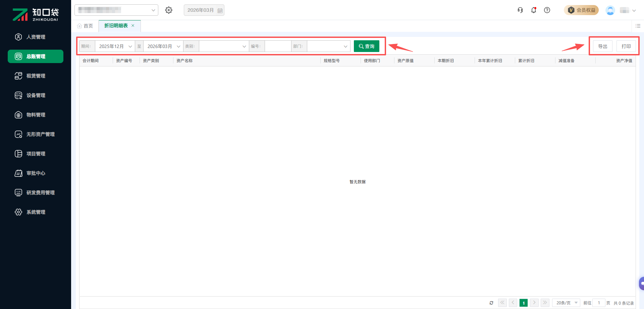Click the 会计期间 column header
Viewport: 644px width, 309px height.
[x=91, y=61]
